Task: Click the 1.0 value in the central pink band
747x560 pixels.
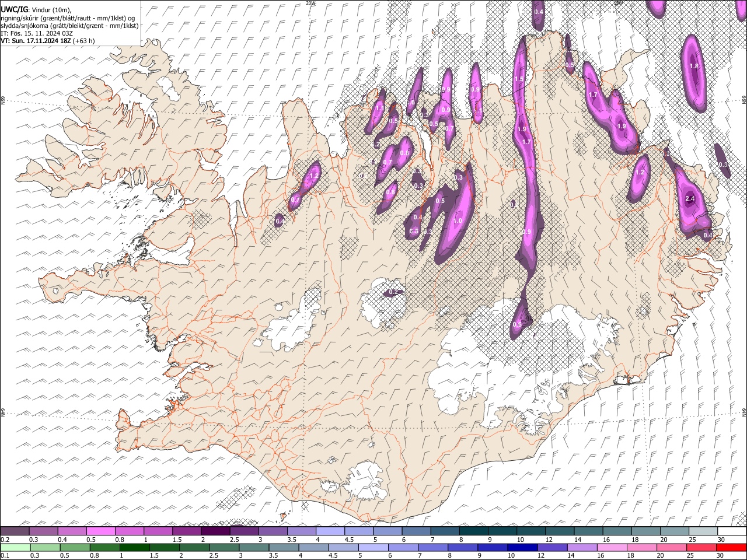Action: (458, 221)
